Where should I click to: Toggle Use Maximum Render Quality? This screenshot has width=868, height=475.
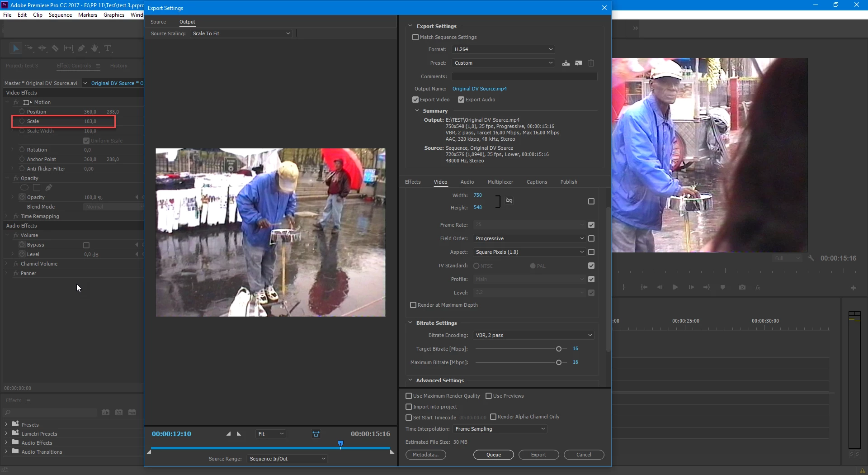pyautogui.click(x=409, y=396)
